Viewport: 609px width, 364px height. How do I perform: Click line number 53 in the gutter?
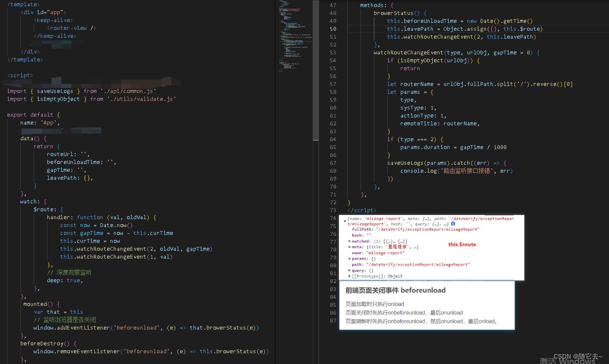tap(333, 53)
